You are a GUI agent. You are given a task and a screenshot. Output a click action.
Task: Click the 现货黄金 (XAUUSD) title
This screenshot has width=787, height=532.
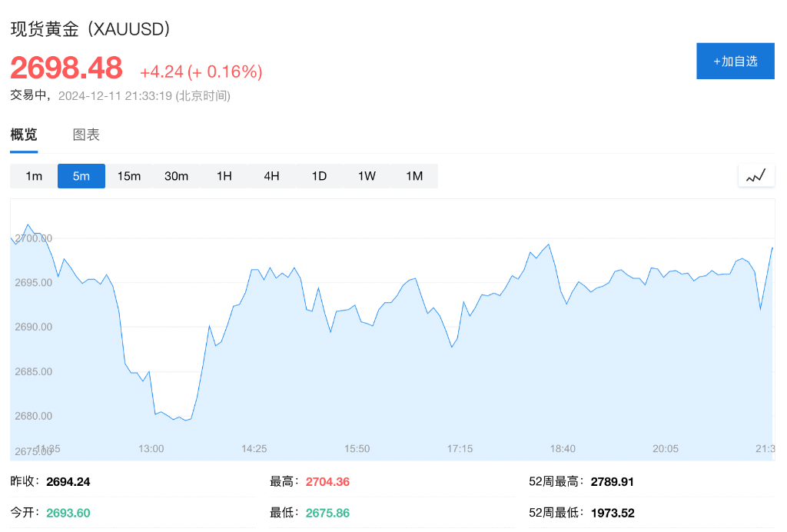pos(90,29)
